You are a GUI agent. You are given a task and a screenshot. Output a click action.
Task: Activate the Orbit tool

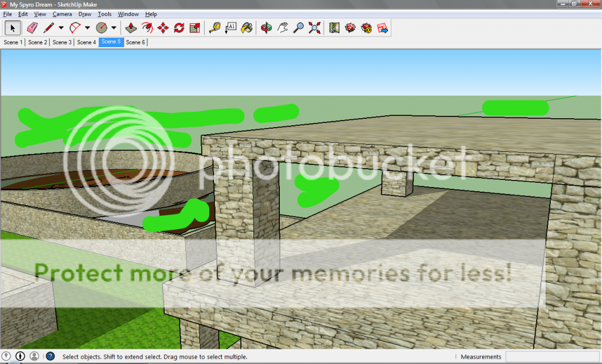[266, 28]
